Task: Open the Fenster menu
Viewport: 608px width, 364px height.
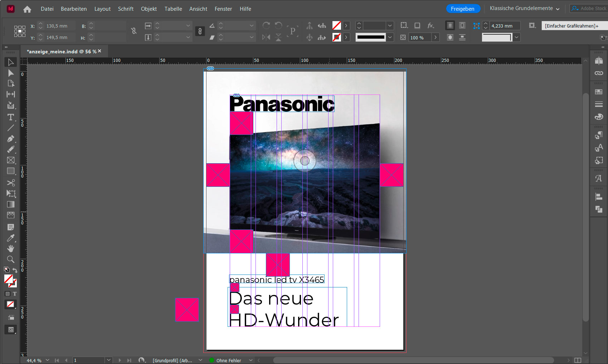Action: (x=223, y=9)
